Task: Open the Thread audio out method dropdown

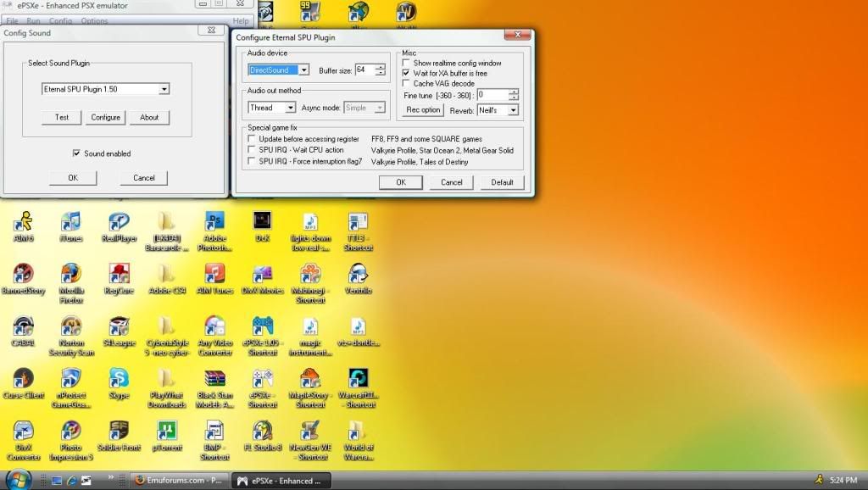Action: coord(290,108)
